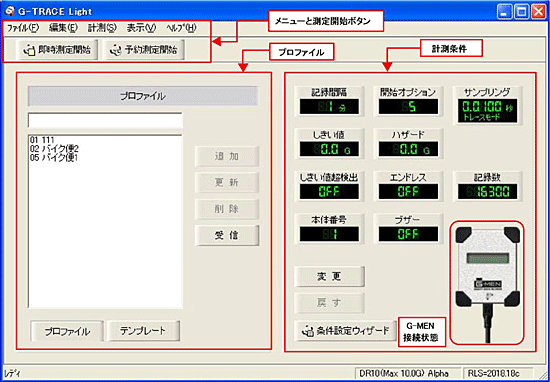Click the profile name input field
Image resolution: width=550 pixels, height=382 pixels.
pos(105,121)
